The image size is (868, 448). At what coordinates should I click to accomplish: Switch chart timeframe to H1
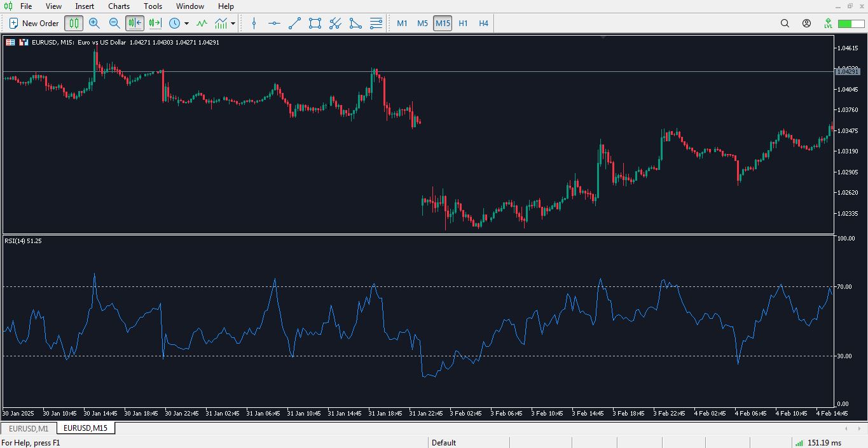point(463,24)
